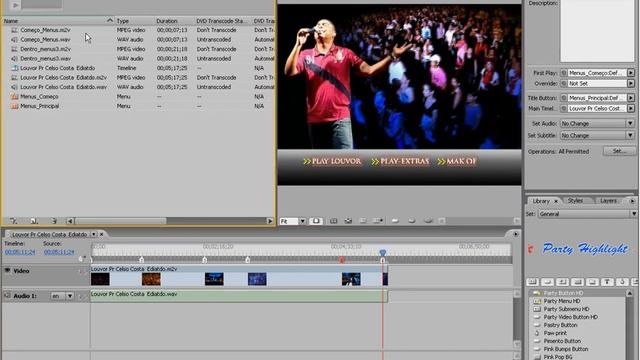640x360 pixels.
Task: Toggle display of text items filter in Library
Action: [x=607, y=282]
